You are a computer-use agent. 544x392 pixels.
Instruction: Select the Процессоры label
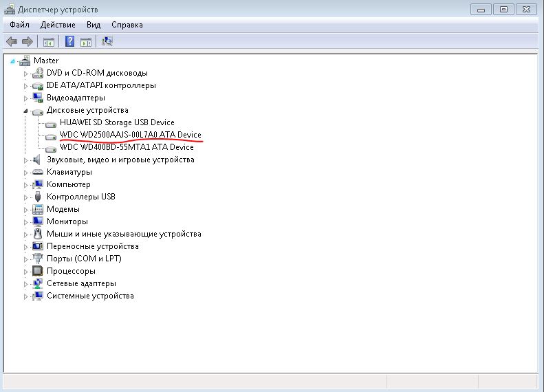(71, 271)
